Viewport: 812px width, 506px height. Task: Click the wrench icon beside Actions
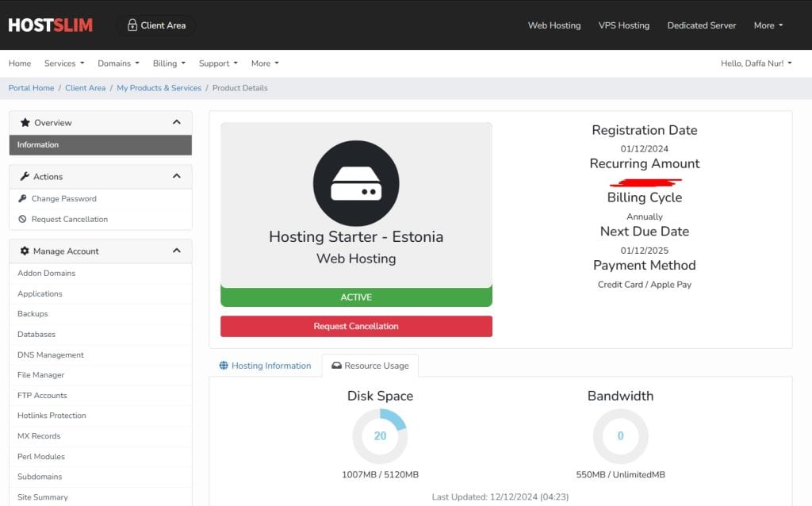pyautogui.click(x=25, y=177)
